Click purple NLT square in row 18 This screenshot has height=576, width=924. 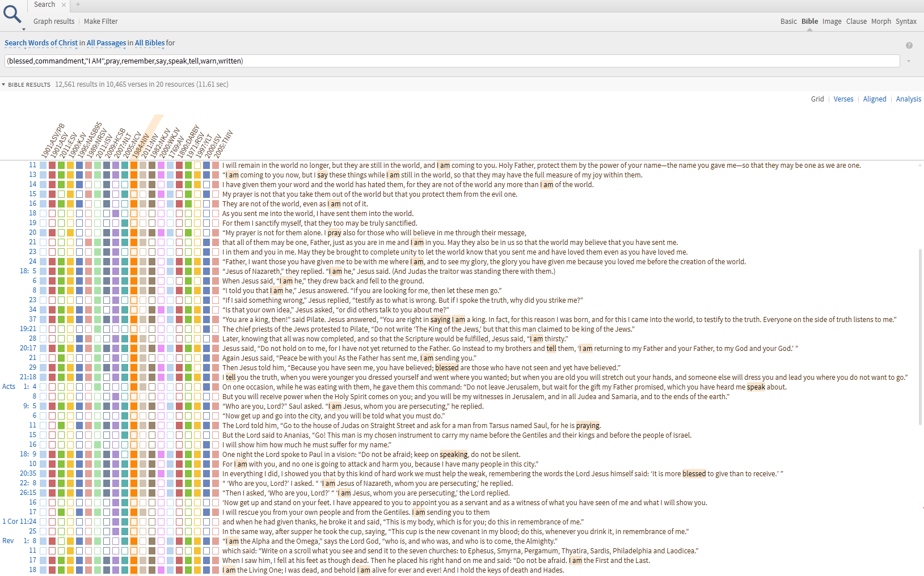(116, 214)
